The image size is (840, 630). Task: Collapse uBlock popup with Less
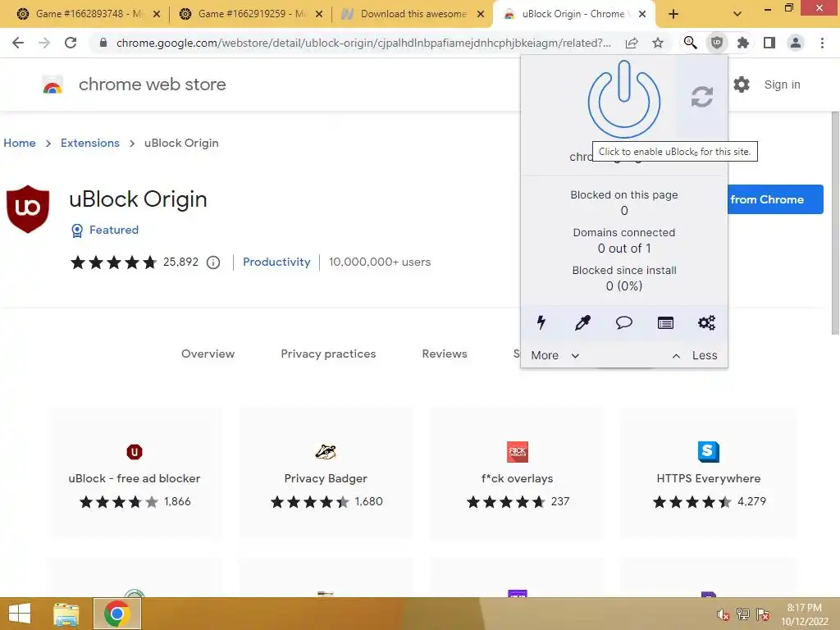pos(695,355)
